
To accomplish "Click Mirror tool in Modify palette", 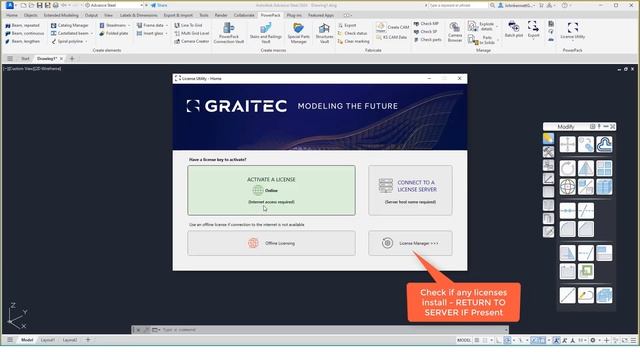I will tap(586, 168).
